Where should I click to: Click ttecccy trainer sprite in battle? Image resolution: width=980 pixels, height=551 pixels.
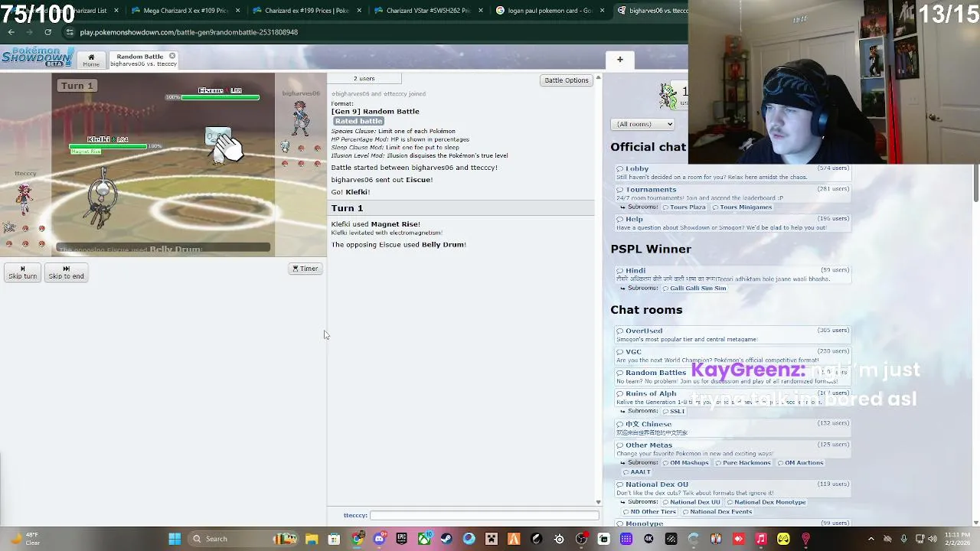pyautogui.click(x=24, y=198)
